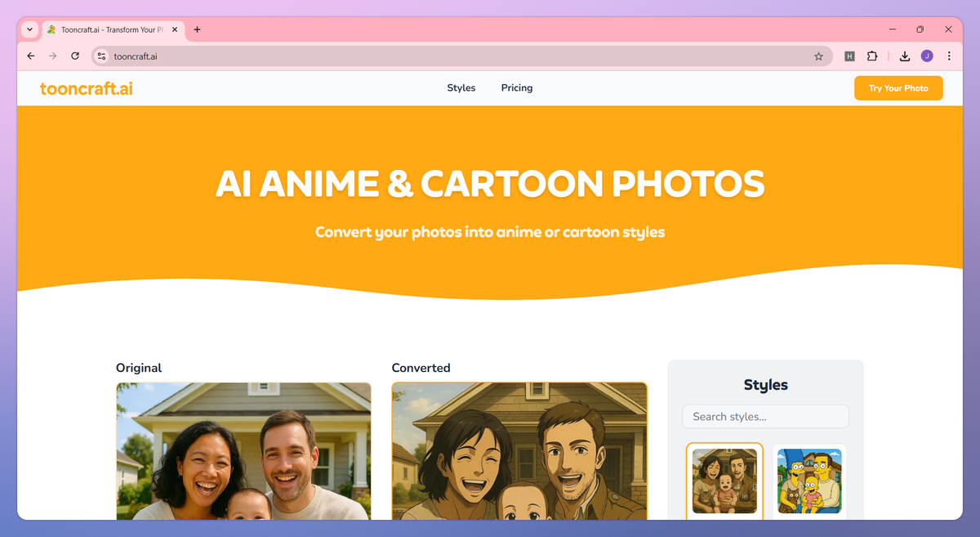Click the Converted anime image
Viewport: 980px width, 537px height.
tap(519, 451)
